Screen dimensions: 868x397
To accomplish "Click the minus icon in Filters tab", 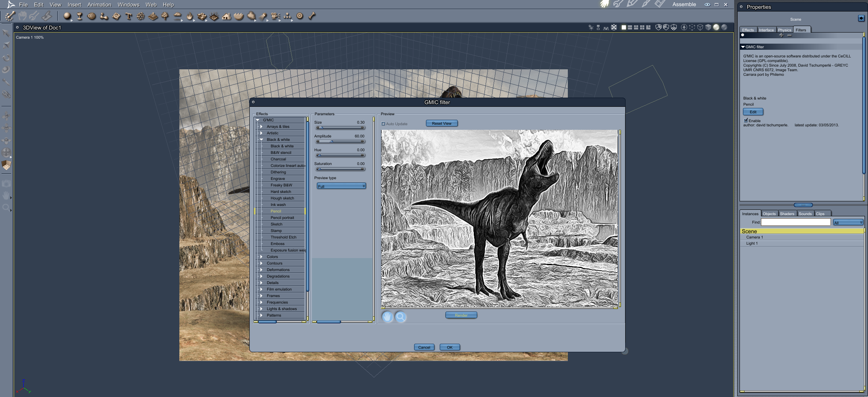I will coord(789,35).
